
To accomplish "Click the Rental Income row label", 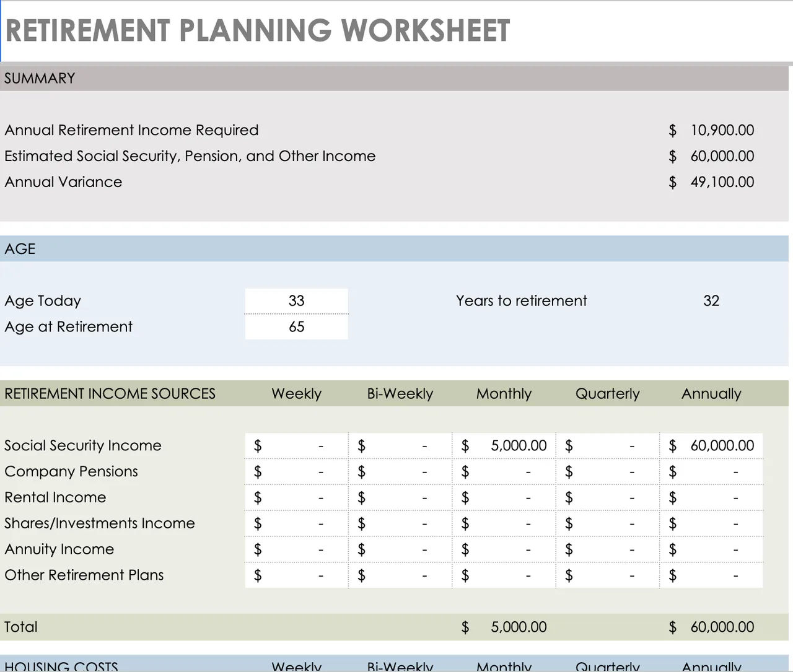I will click(55, 498).
